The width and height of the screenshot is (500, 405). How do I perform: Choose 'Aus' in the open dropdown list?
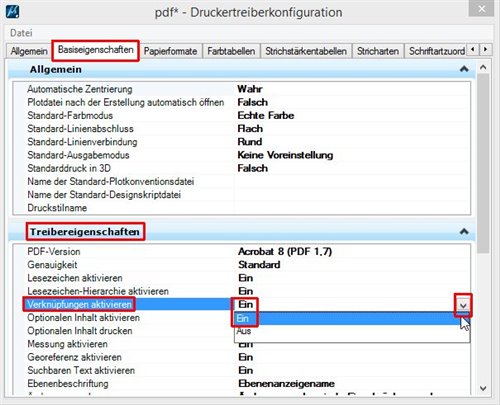point(352,331)
